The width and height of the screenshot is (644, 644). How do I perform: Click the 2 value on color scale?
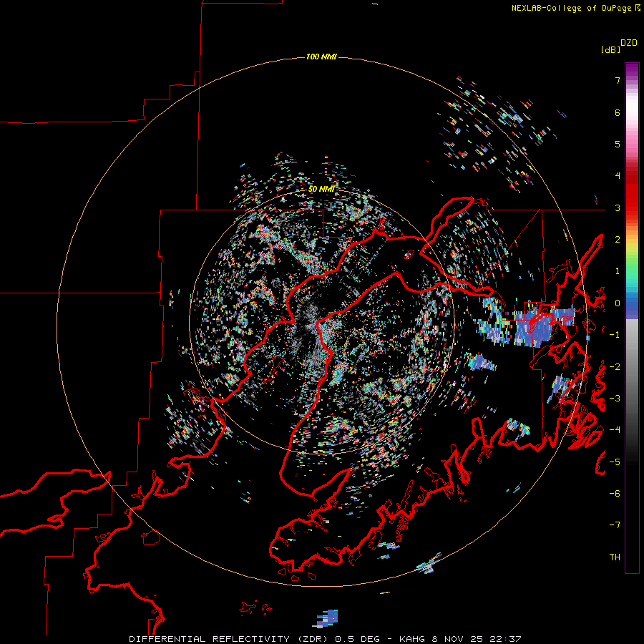point(618,240)
